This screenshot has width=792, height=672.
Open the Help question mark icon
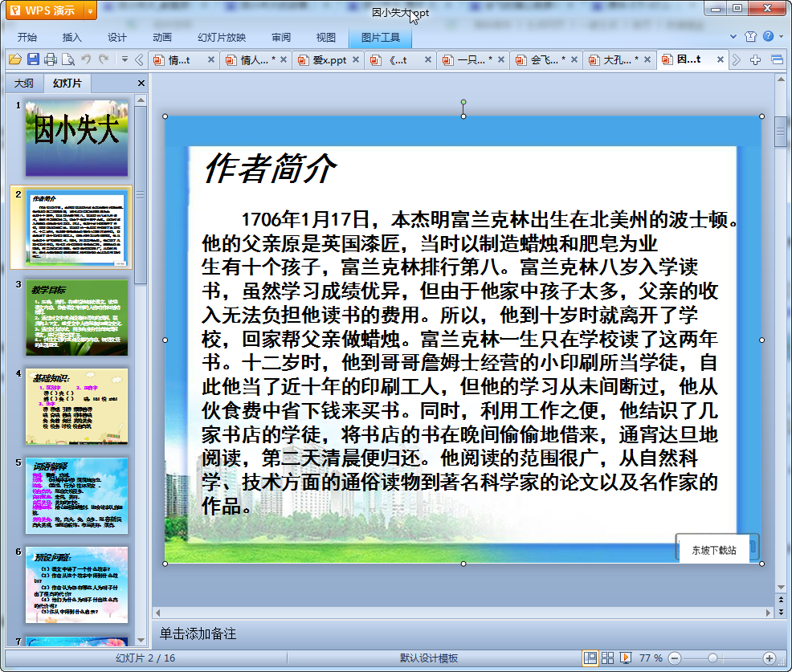coord(768,36)
